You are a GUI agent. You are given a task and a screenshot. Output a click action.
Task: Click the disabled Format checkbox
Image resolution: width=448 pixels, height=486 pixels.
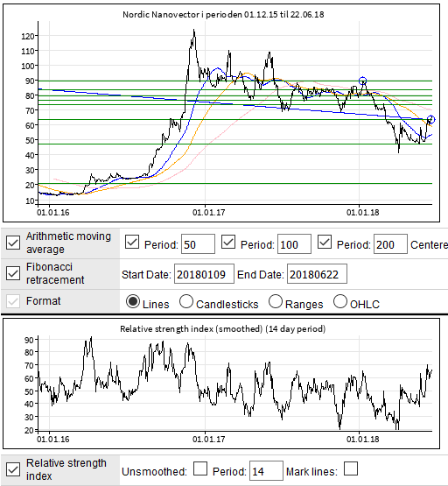point(13,301)
